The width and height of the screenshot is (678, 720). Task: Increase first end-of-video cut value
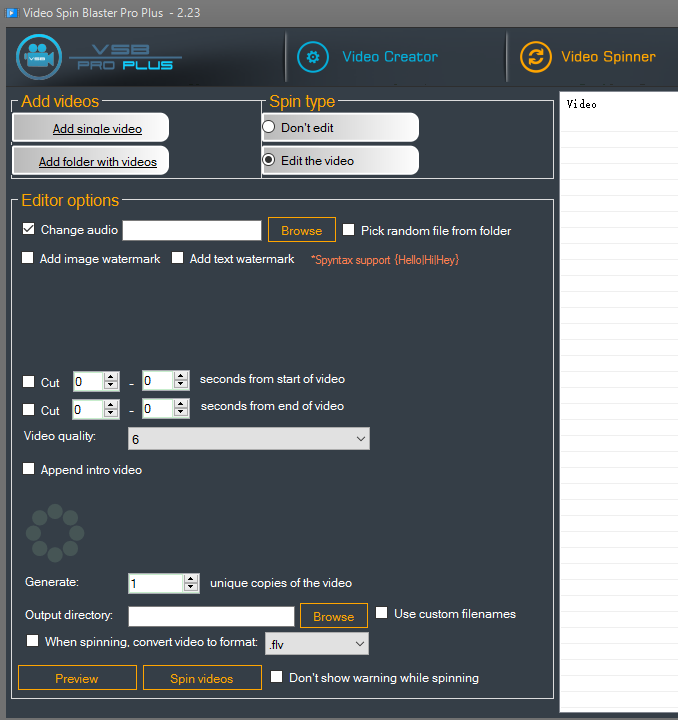click(x=111, y=405)
